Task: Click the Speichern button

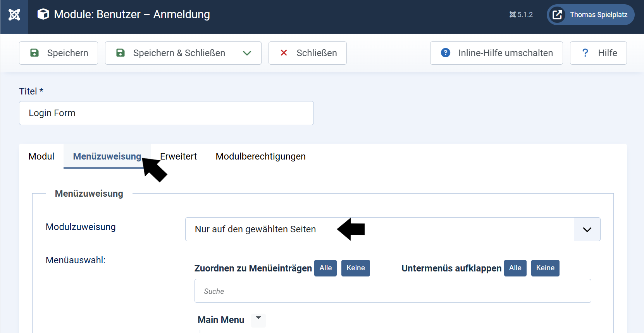Action: click(59, 53)
